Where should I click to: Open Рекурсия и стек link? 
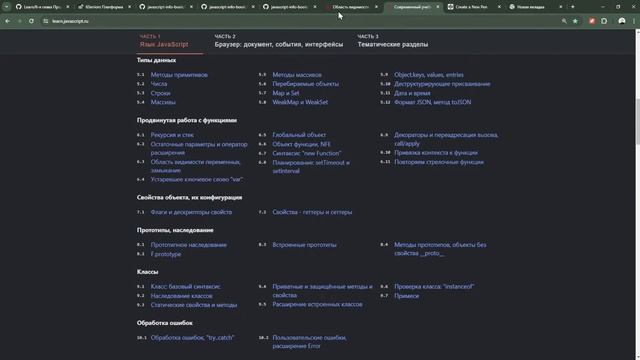(172, 135)
